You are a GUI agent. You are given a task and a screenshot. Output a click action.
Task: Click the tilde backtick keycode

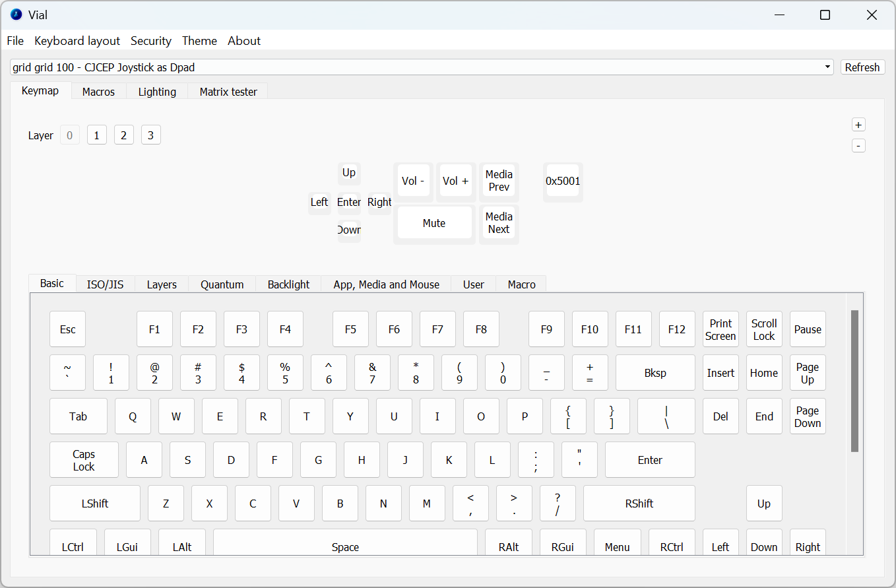[67, 373]
